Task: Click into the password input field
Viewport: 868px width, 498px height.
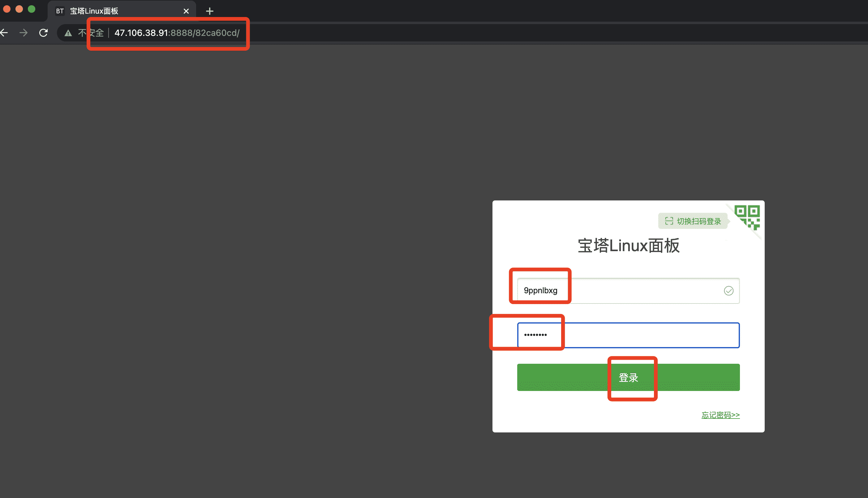Action: 628,335
